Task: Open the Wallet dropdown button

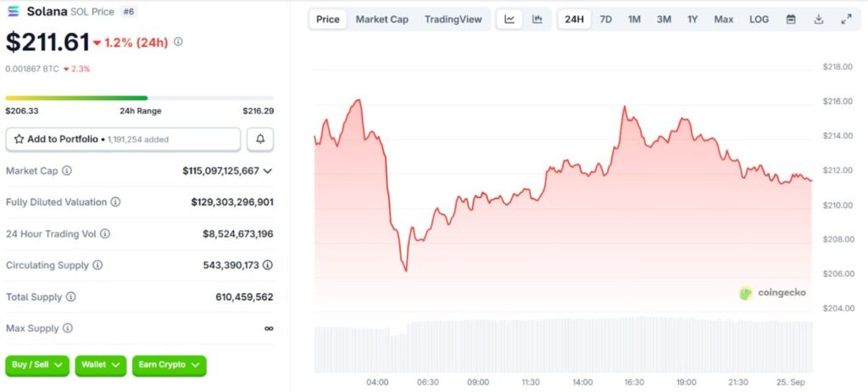Action: [100, 365]
